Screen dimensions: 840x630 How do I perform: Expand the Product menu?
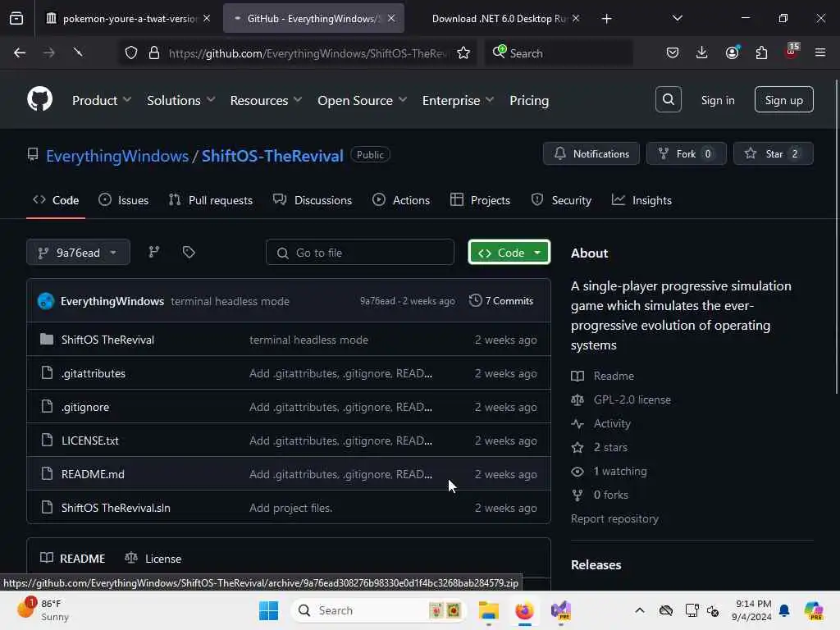(102, 100)
